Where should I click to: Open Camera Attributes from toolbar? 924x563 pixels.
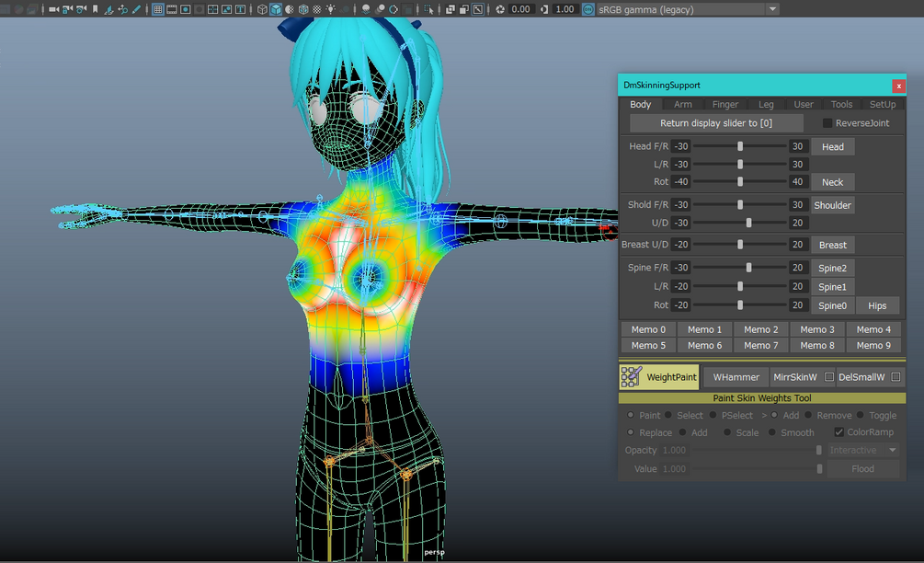click(81, 9)
